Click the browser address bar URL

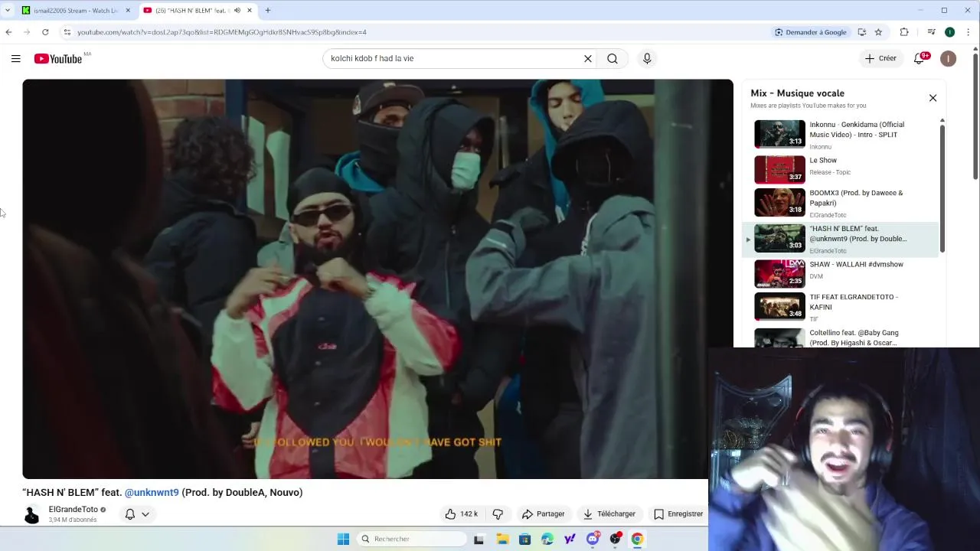coord(222,32)
